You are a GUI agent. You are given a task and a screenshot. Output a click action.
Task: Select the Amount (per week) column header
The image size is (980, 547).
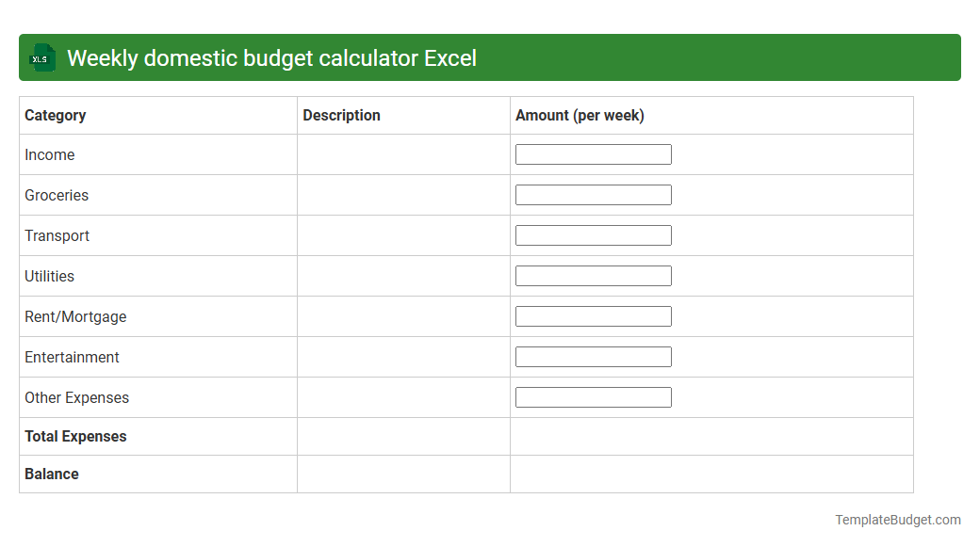point(580,115)
